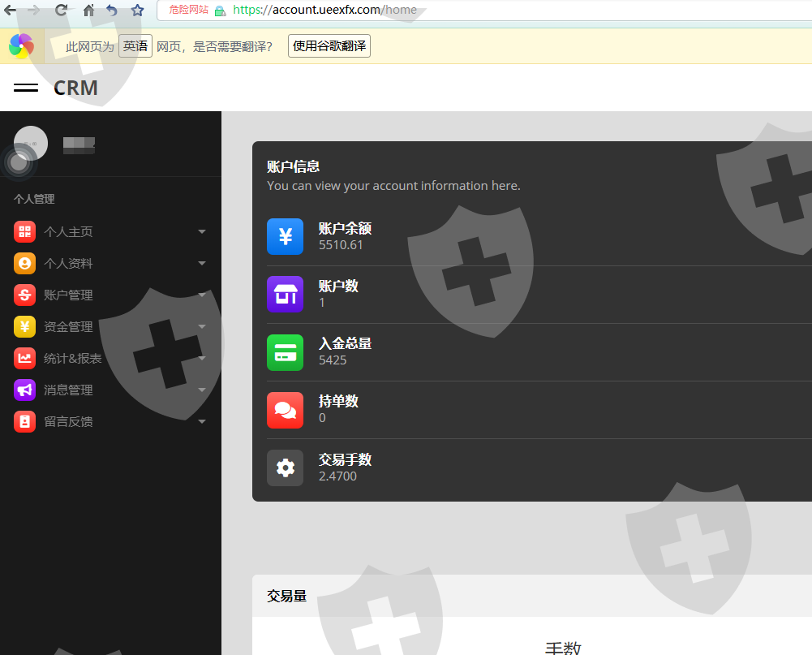The image size is (812, 655).
Task: Click the hamburger menu icon beside CRM
Action: click(x=26, y=88)
